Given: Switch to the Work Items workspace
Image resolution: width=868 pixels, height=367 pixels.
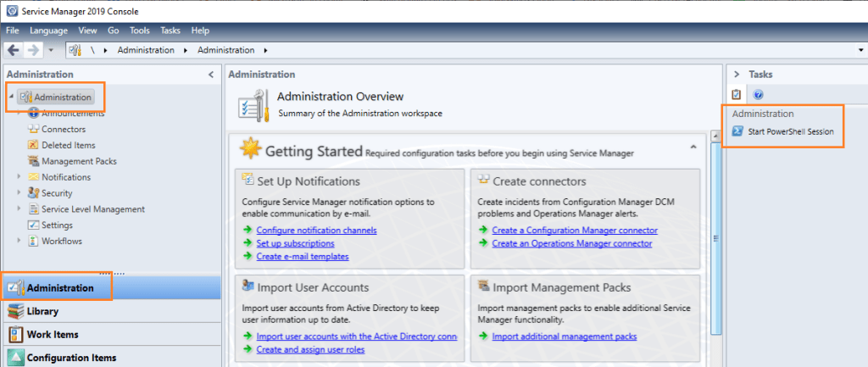Looking at the screenshot, I should click(x=111, y=334).
